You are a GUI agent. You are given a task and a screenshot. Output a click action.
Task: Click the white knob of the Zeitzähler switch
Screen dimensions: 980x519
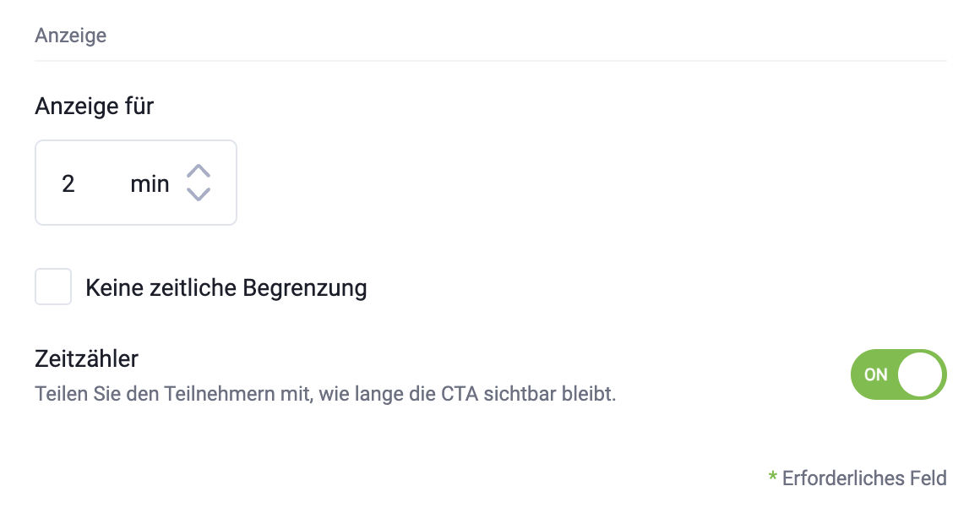pyautogui.click(x=920, y=374)
